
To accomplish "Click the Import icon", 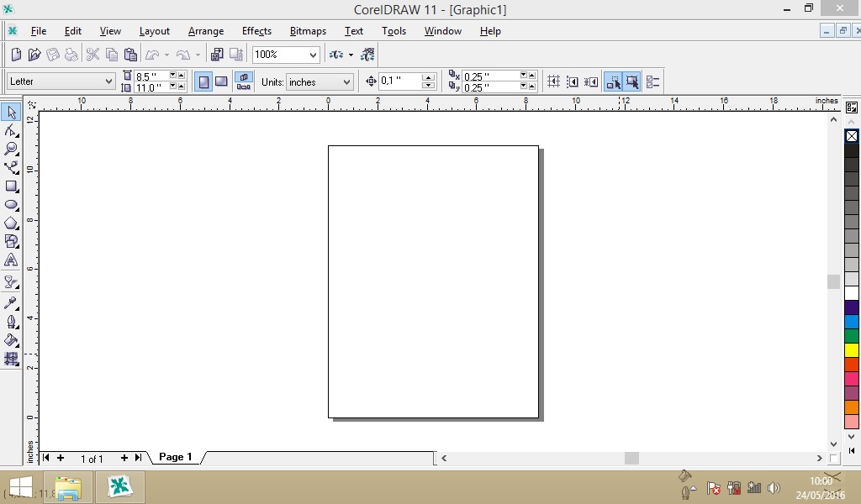I will [x=217, y=55].
